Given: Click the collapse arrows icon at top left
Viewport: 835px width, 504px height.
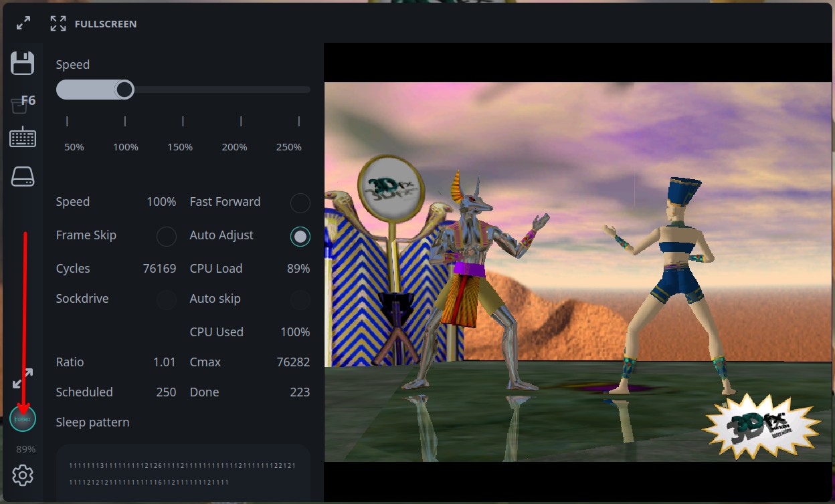Looking at the screenshot, I should (x=23, y=23).
